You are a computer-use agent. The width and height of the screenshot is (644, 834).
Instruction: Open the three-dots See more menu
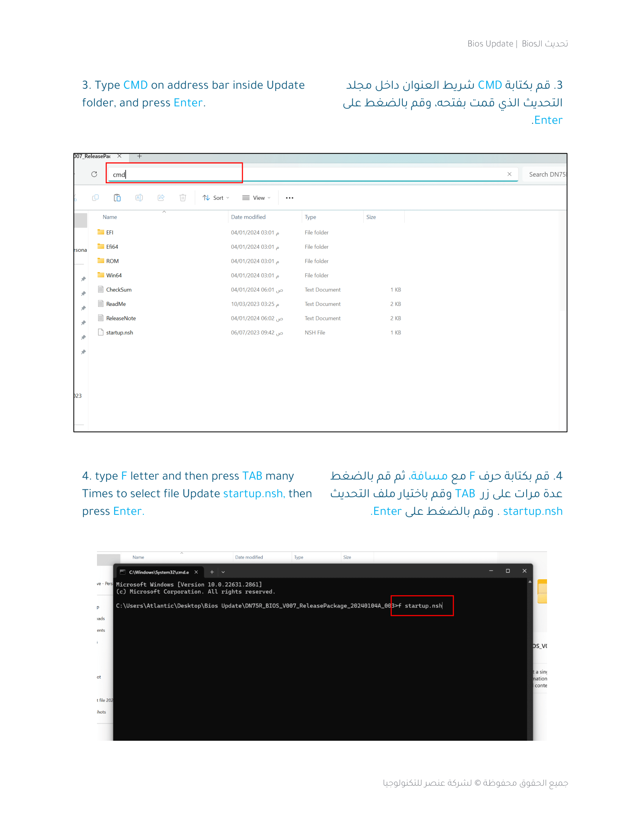[289, 198]
